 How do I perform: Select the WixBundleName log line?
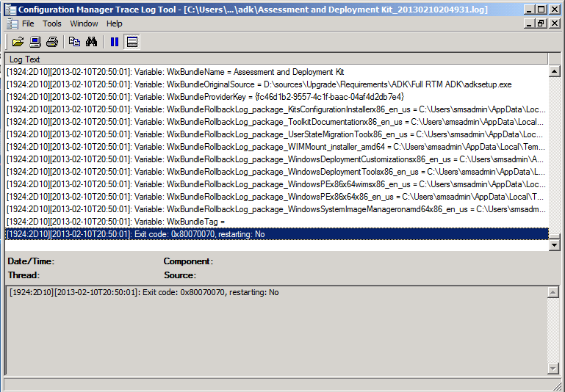tap(277, 72)
